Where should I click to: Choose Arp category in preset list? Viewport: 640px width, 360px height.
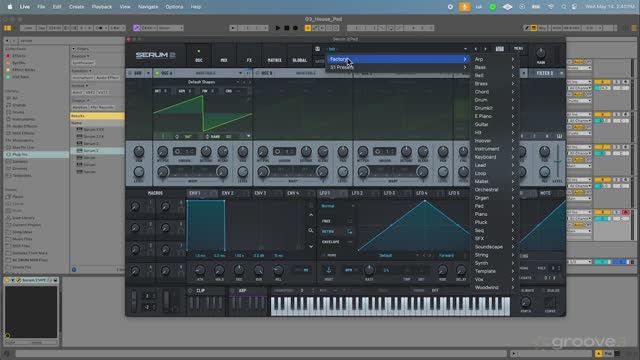click(493, 59)
